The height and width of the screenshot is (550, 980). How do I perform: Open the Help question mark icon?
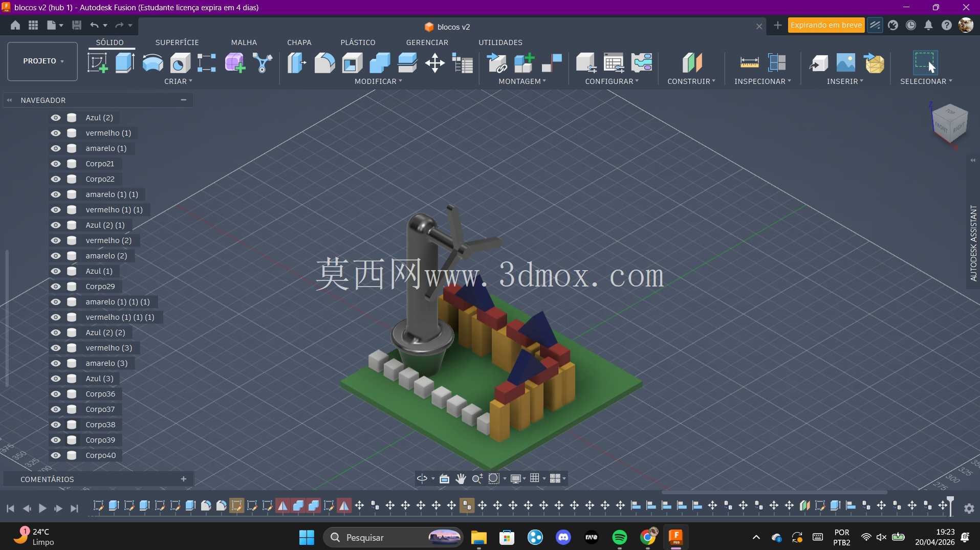tap(946, 25)
